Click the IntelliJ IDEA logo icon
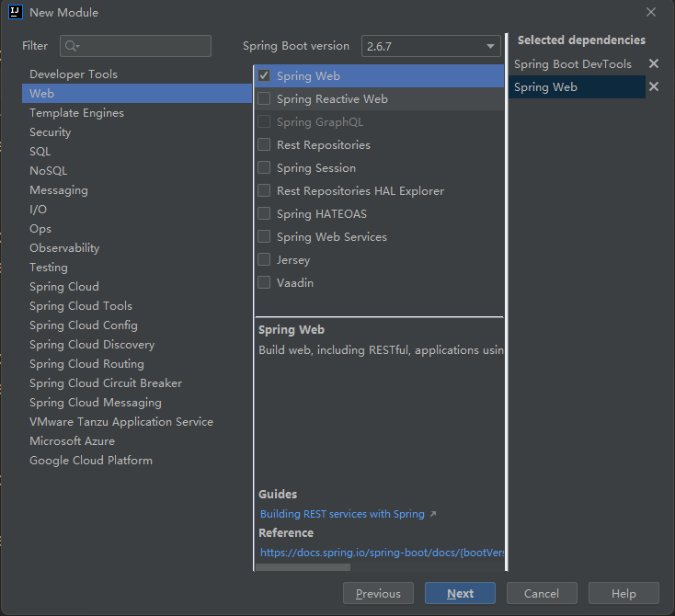 [16, 12]
